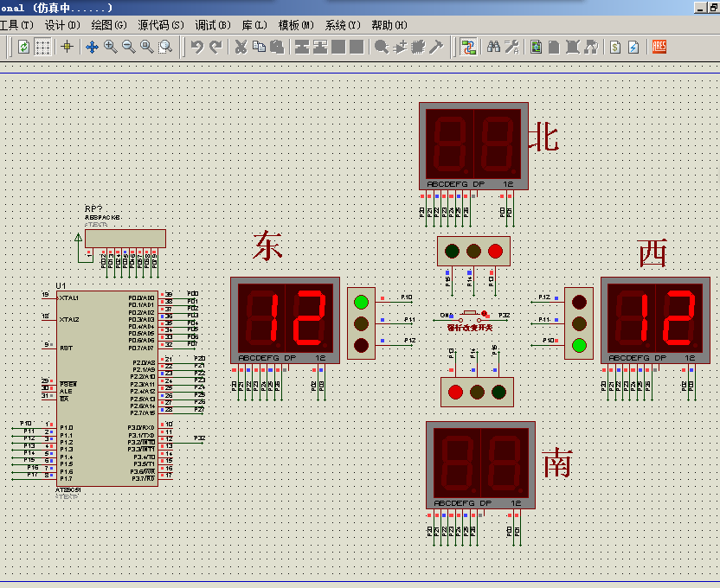Open the 工具(T) menu
Viewport: 720px width, 588px height.
pos(16,25)
